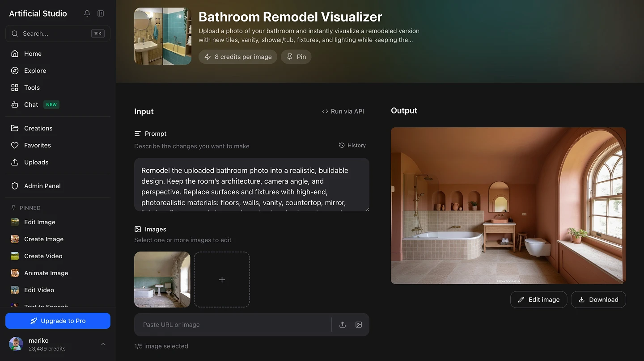Expand the mariko account menu chevron
This screenshot has height=361, width=644.
[103, 344]
